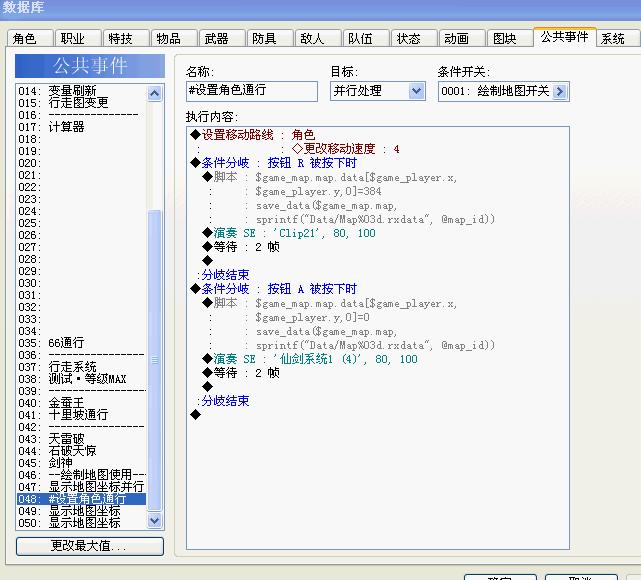Select empty event slot 025
This screenshot has width=641, height=580.
pos(81,223)
